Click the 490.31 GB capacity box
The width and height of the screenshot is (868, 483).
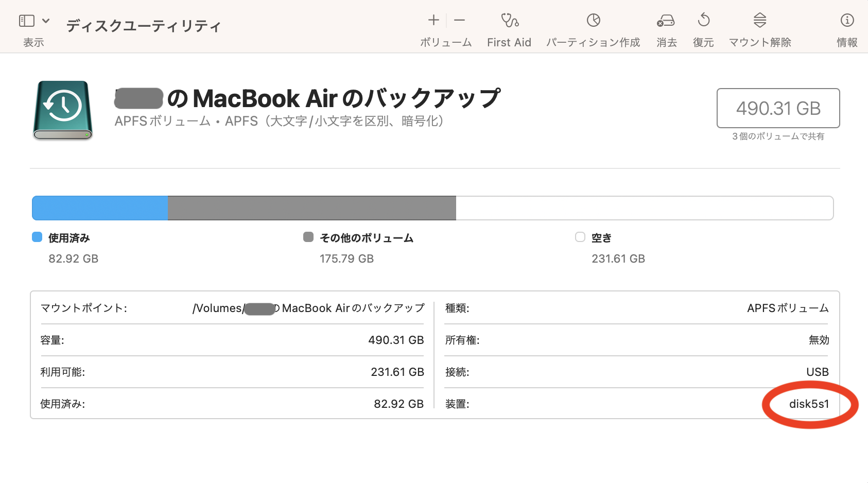(x=778, y=108)
